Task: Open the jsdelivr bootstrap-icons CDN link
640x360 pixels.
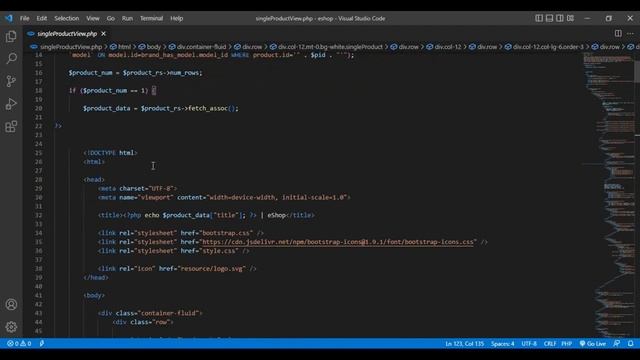Action: click(338, 242)
